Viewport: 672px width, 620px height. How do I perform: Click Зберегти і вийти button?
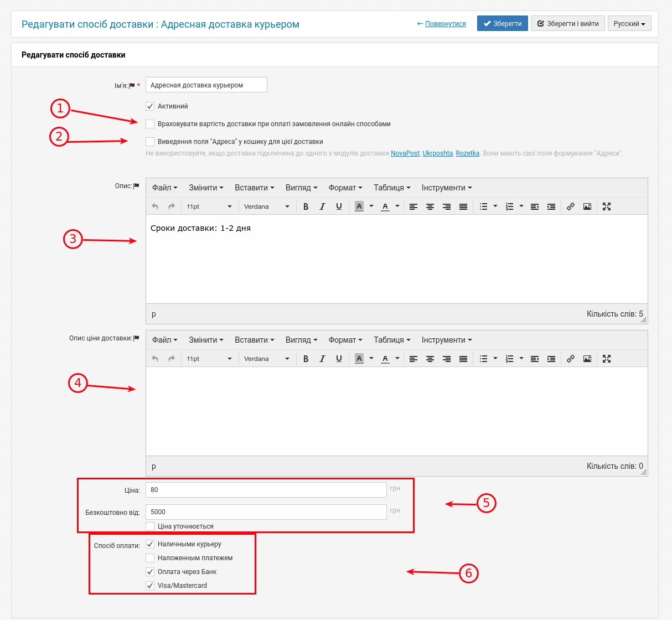pos(568,24)
